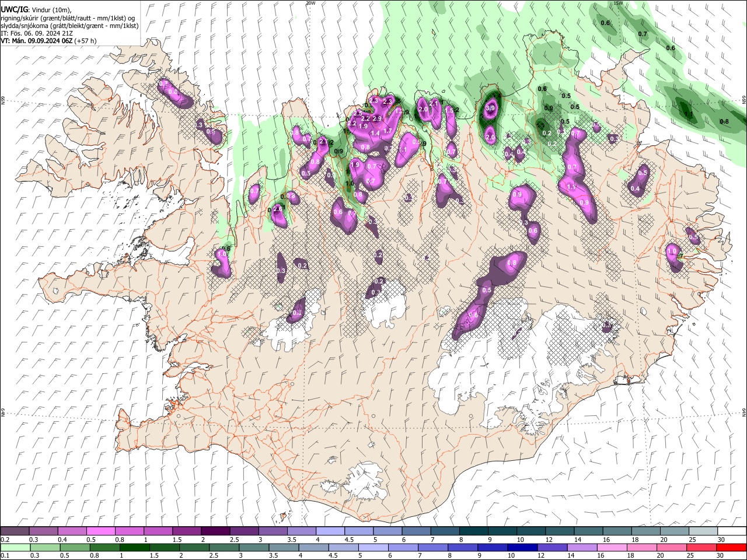Viewport: 747px width, 560px height.
Task: Click the dark teal snow swatch between 8 and 9
Action: pos(473,531)
